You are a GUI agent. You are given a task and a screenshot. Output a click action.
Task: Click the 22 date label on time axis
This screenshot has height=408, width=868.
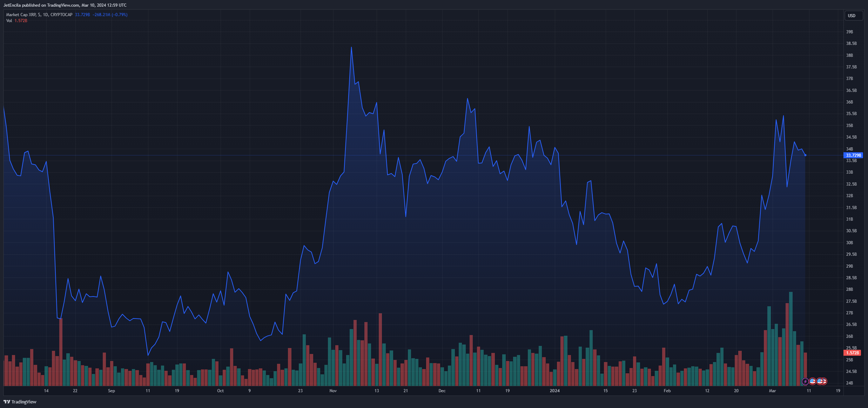pyautogui.click(x=75, y=391)
